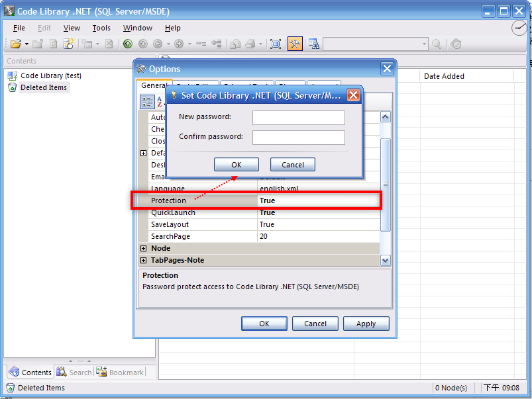532x399 pixels.
Task: Open the Tools menu
Action: click(x=101, y=28)
